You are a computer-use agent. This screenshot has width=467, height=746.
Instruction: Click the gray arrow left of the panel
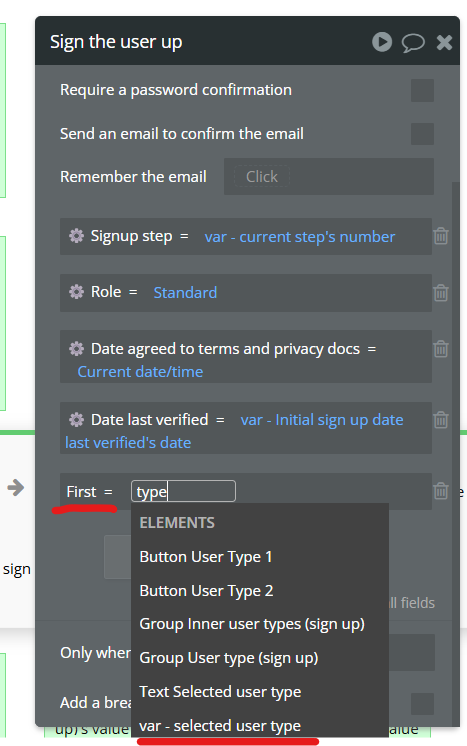point(16,487)
